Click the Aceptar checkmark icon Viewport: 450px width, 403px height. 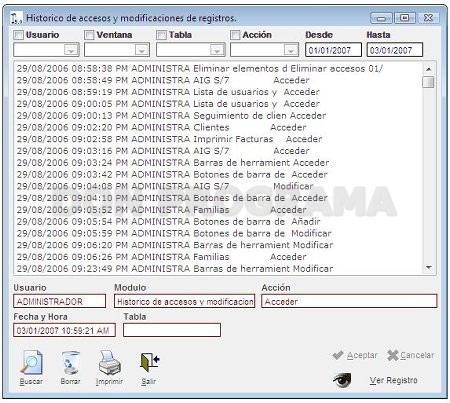(x=338, y=355)
